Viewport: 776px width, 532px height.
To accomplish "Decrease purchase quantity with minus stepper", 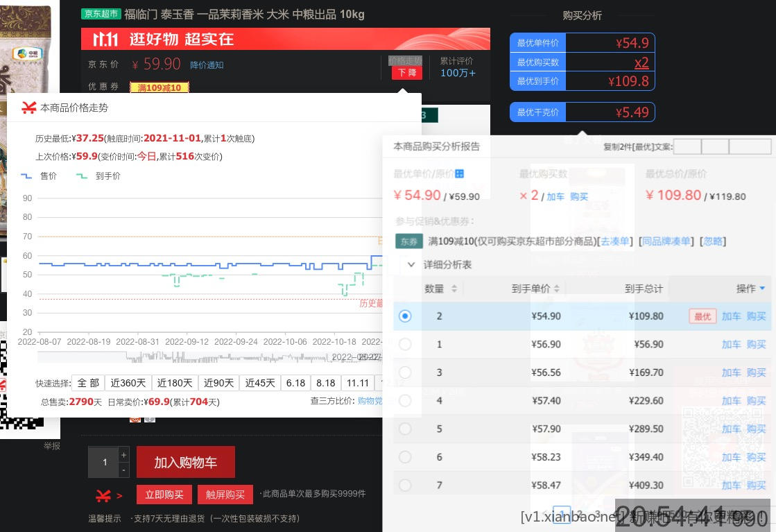I will tap(123, 470).
